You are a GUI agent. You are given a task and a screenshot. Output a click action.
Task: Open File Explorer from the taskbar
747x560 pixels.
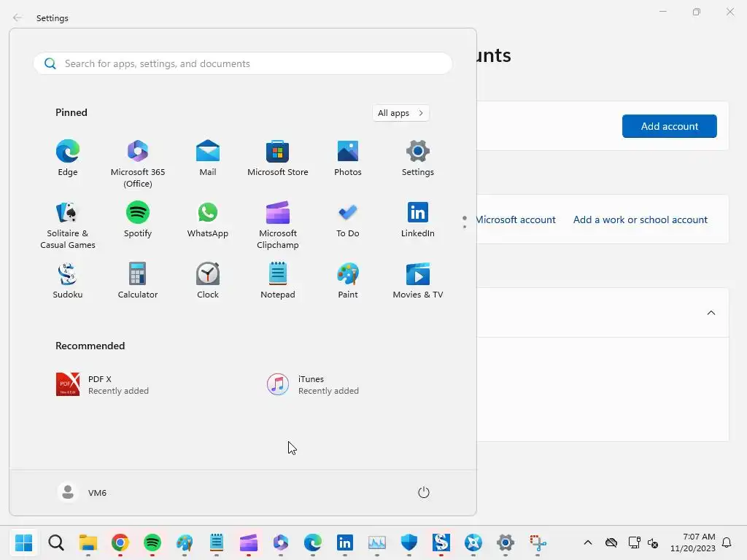(88, 542)
